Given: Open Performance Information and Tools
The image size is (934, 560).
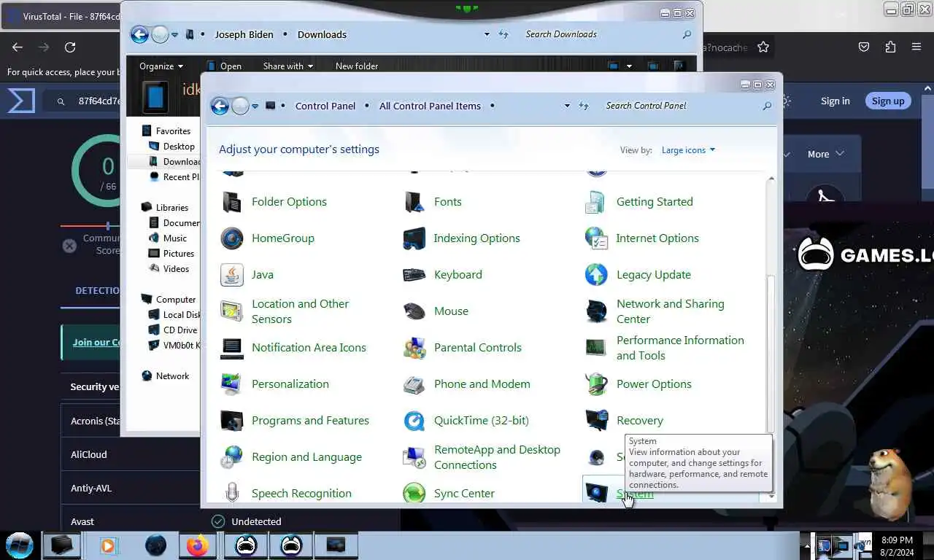Looking at the screenshot, I should click(664, 348).
